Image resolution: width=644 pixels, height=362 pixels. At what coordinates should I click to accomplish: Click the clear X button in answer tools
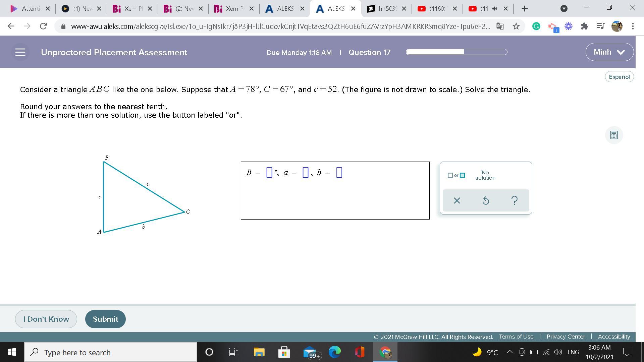coord(457,200)
